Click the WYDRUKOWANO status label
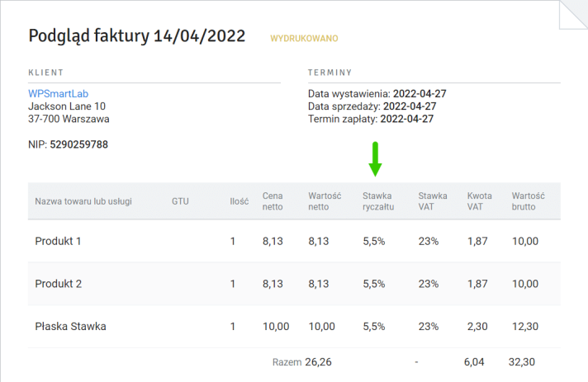Viewport: 588px width, 382px height. 304,38
